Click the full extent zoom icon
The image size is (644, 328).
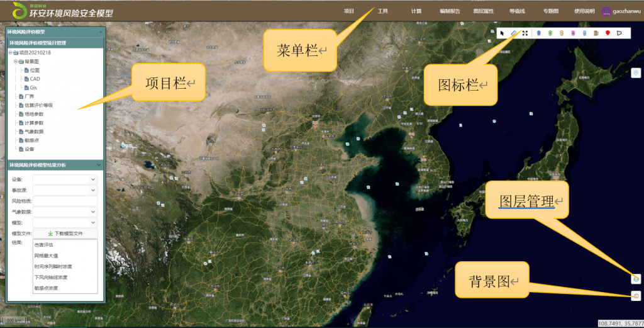point(525,33)
